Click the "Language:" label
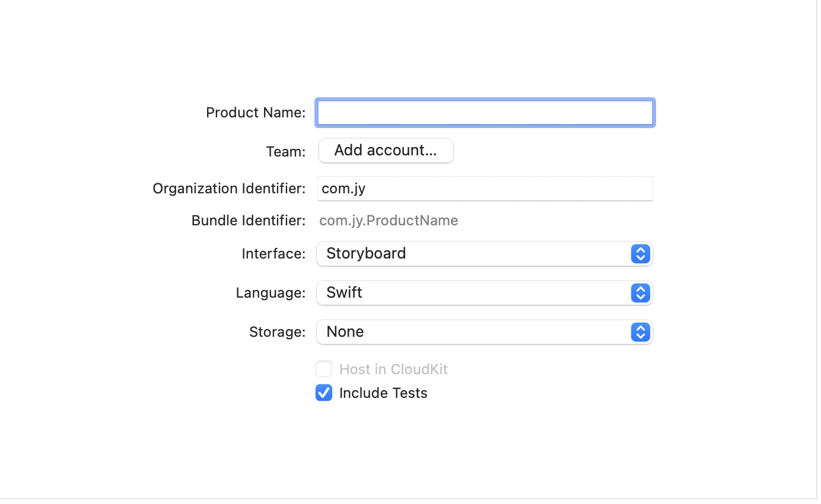 point(271,293)
